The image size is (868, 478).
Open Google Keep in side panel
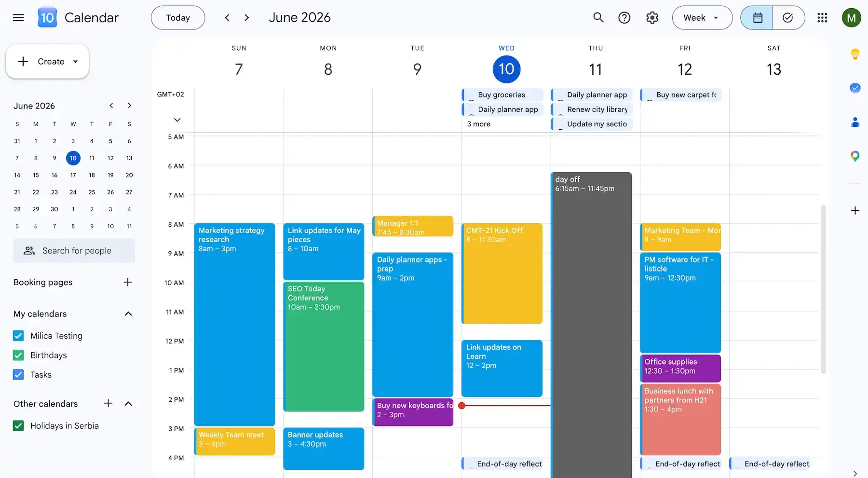[x=855, y=54]
